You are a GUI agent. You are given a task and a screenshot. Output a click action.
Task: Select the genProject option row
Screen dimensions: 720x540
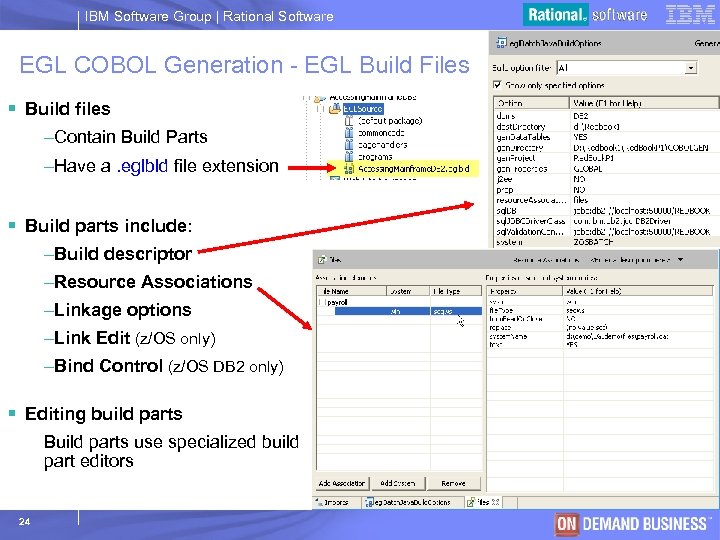[x=606, y=158]
